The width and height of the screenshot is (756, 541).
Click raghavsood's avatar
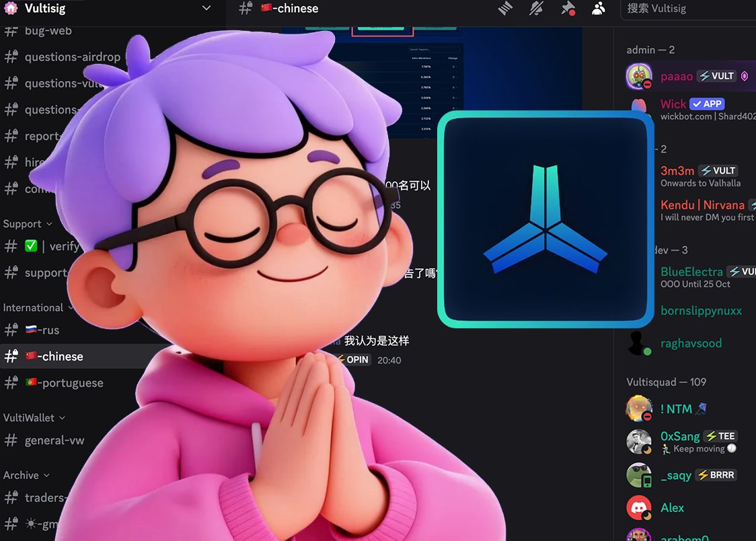(639, 343)
